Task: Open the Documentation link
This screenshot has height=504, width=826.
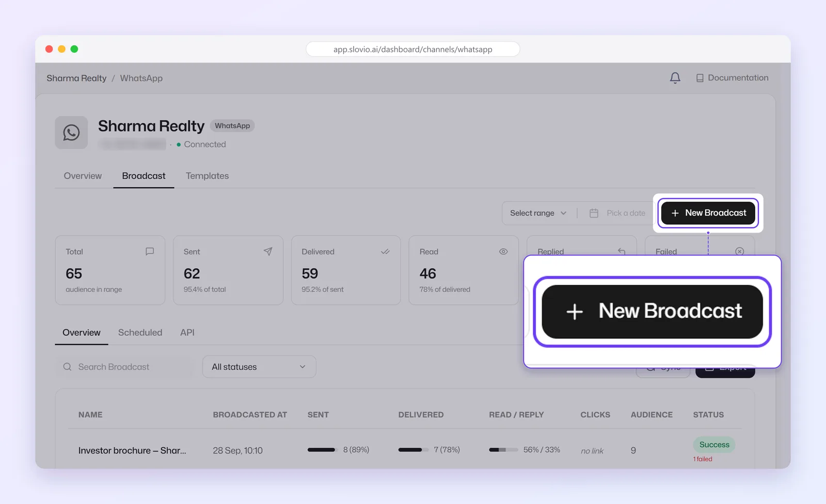Action: pyautogui.click(x=732, y=78)
